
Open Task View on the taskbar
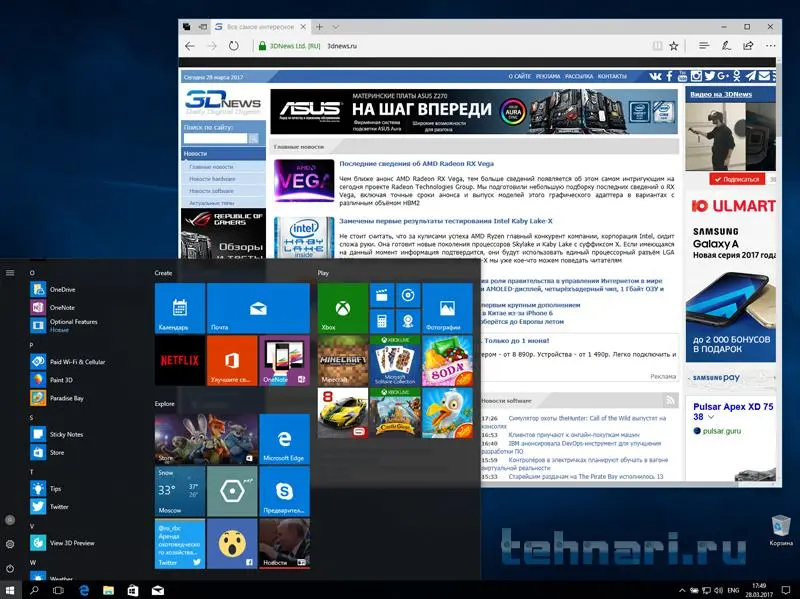click(59, 590)
